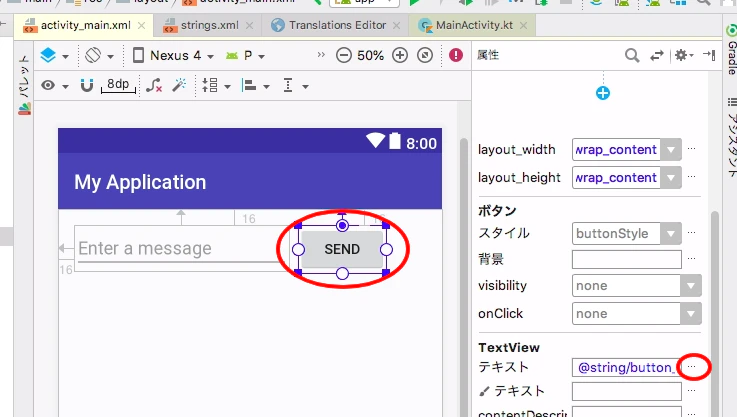Click the bottom constraint handle of SEND

(x=342, y=273)
